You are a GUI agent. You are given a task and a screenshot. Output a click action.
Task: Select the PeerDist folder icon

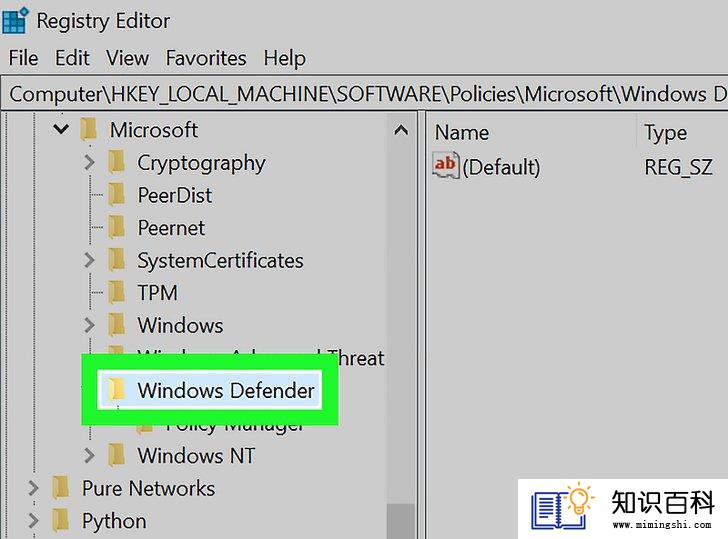(x=117, y=195)
